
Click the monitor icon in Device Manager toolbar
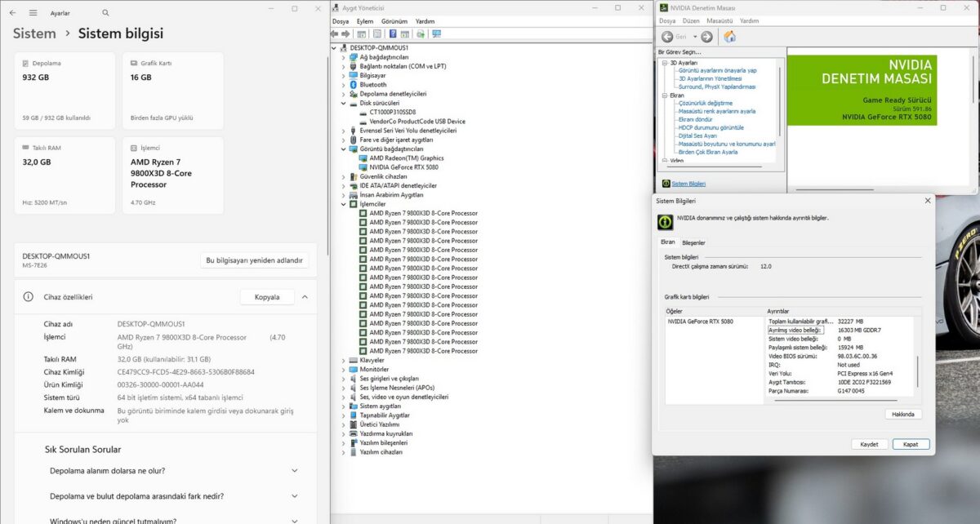(x=436, y=34)
